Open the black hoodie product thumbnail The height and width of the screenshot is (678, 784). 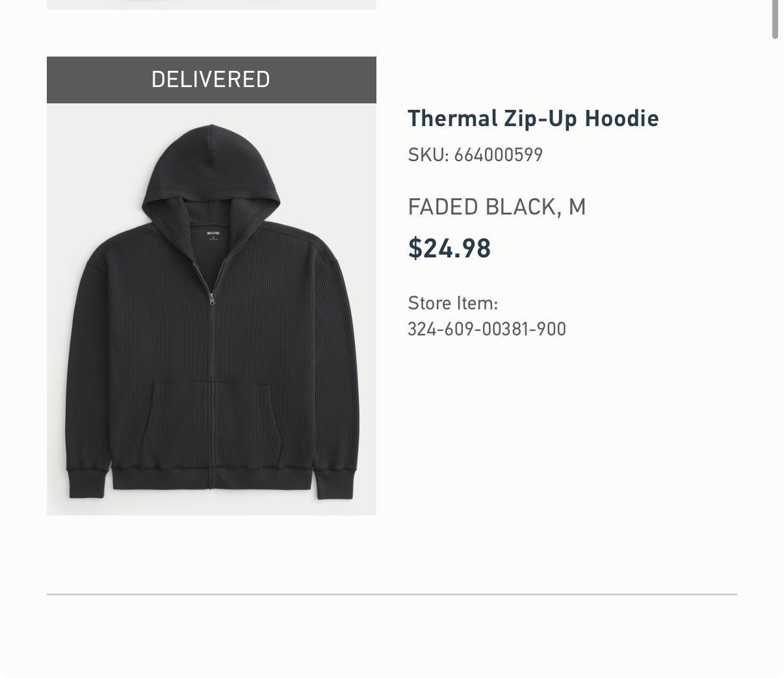tap(211, 309)
